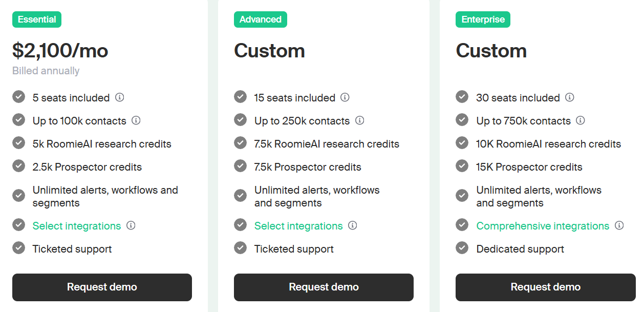The image size is (644, 312).
Task: Show info for Advanced plan Select integrations
Action: [x=352, y=225]
